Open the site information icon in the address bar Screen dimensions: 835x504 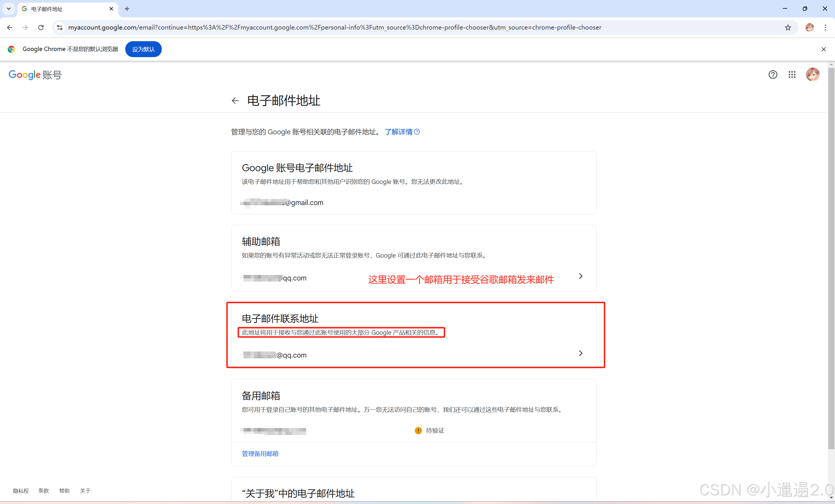click(x=60, y=28)
